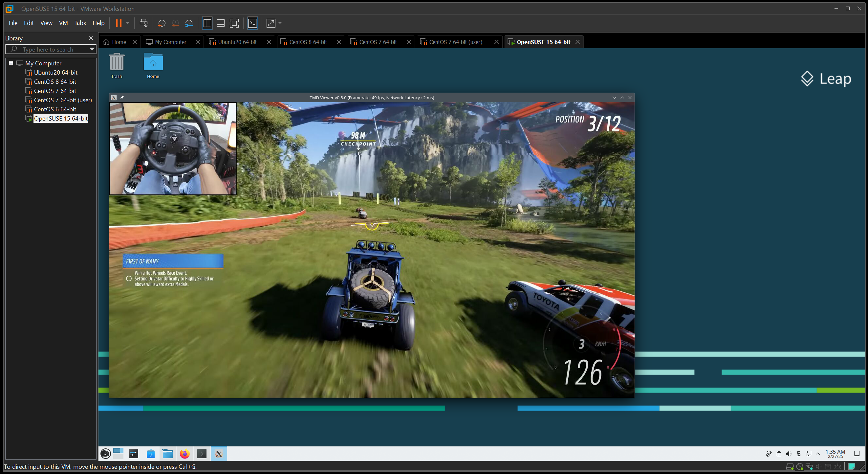Revert the VM to previous snapshot icon
Screen dimensions: 868x474
click(x=175, y=23)
